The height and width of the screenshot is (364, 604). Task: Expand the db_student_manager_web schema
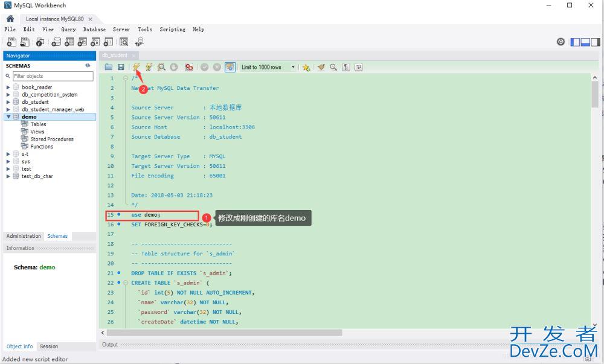[8, 109]
